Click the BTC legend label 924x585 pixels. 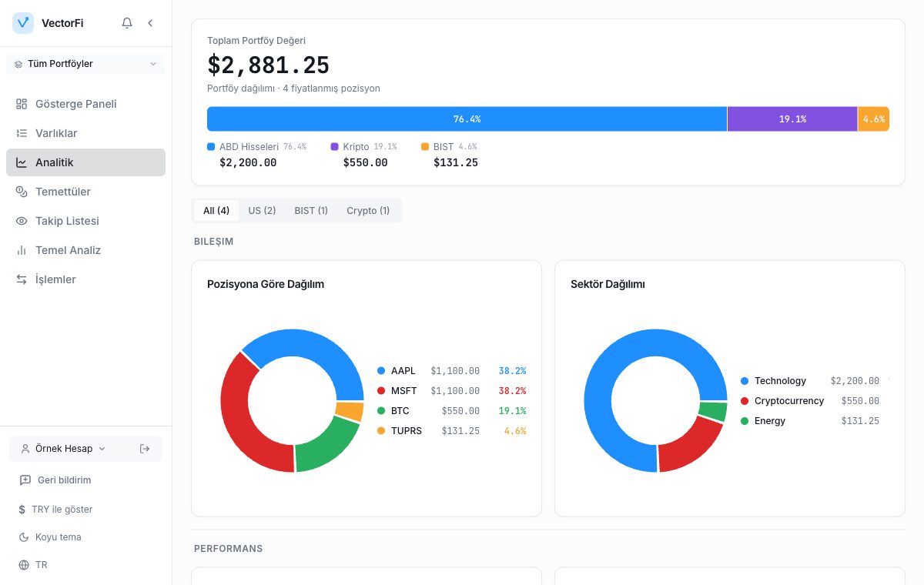[400, 411]
